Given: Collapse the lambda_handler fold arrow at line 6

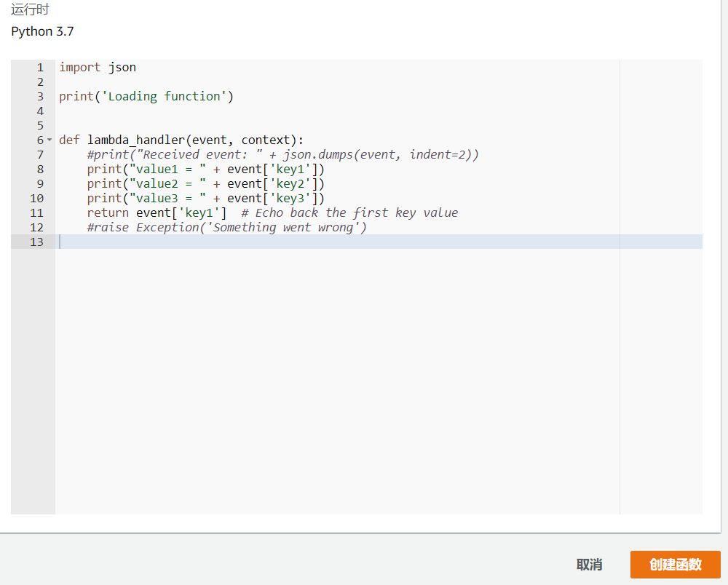Looking at the screenshot, I should point(50,140).
